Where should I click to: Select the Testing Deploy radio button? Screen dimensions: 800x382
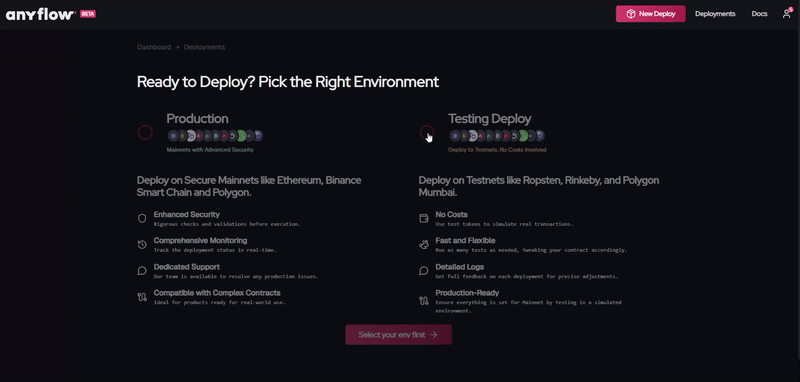[427, 133]
